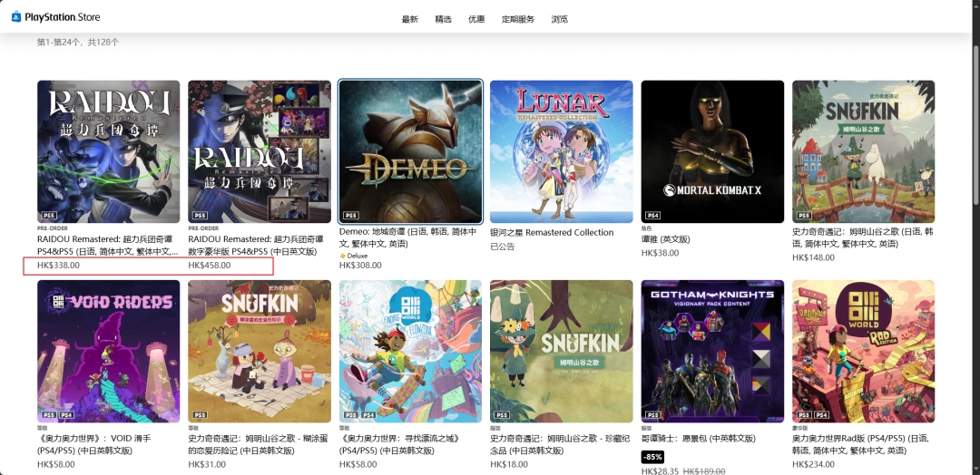Screen dimensions: 980x475
Task: Click the PlayStation Store logo icon
Action: [16, 16]
